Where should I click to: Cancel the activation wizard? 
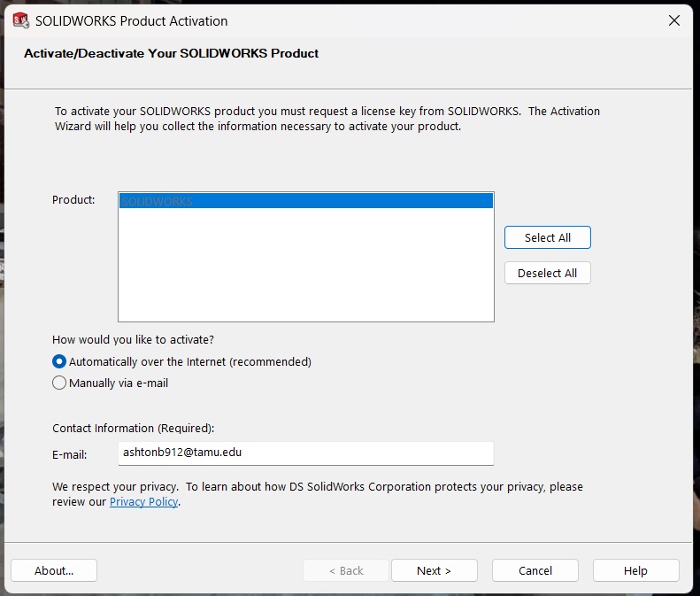pyautogui.click(x=535, y=570)
